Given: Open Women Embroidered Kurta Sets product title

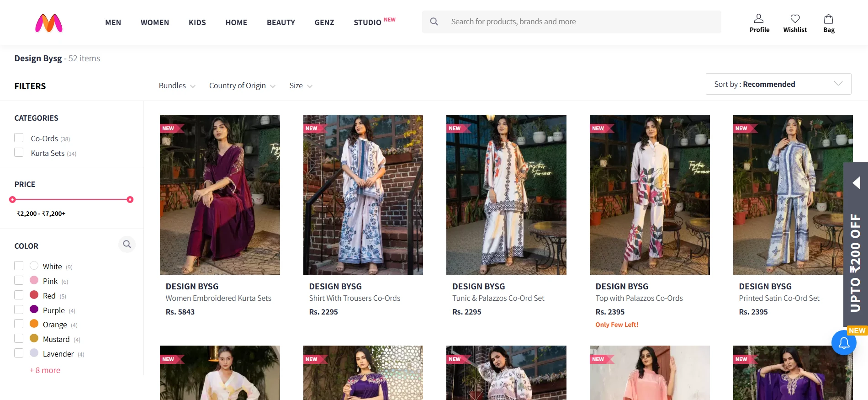Looking at the screenshot, I should [218, 298].
